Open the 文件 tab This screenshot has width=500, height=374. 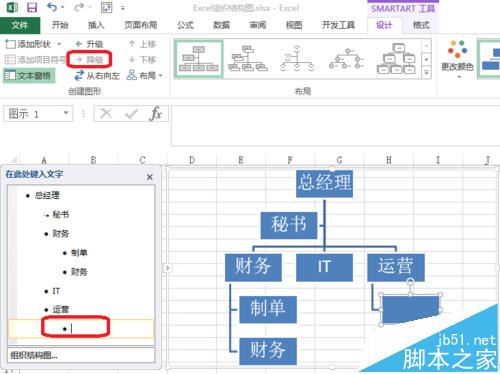20,25
